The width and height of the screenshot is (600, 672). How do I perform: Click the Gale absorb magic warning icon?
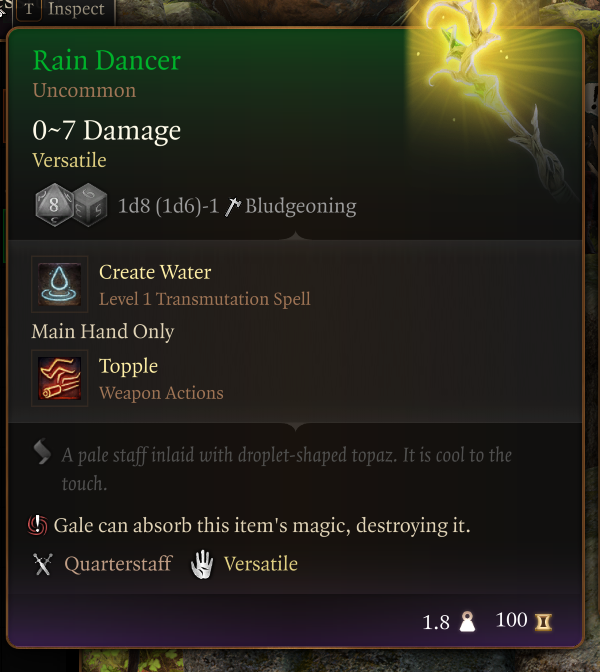pos(38,525)
